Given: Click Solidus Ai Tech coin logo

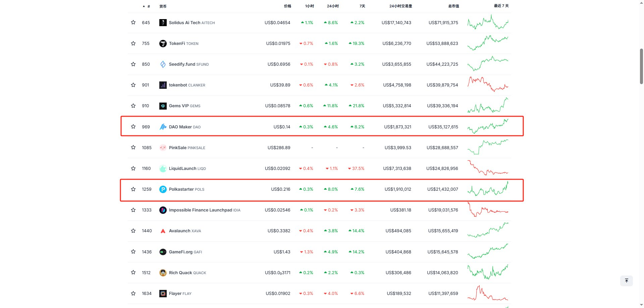Looking at the screenshot, I should click(163, 23).
